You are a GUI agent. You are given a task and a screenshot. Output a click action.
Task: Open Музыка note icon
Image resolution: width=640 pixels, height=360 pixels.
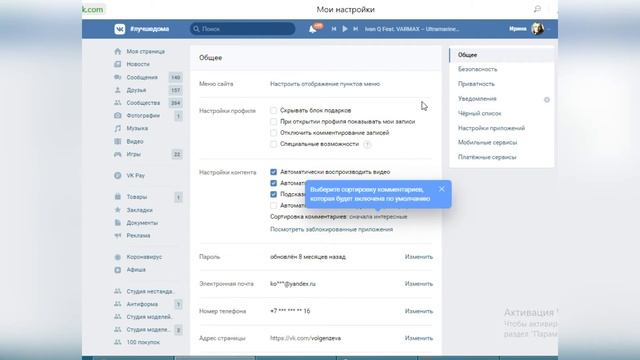(118, 128)
